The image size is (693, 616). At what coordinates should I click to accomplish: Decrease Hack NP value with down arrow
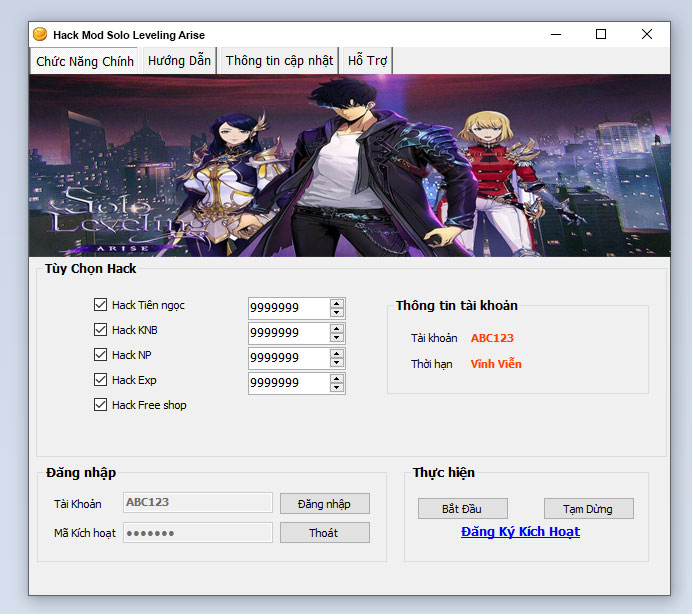point(337,362)
